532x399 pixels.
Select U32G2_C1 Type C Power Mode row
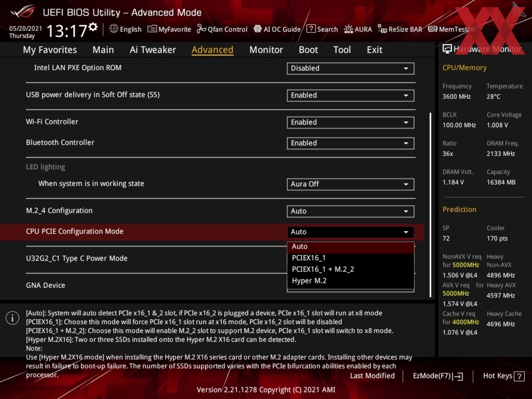tap(77, 258)
